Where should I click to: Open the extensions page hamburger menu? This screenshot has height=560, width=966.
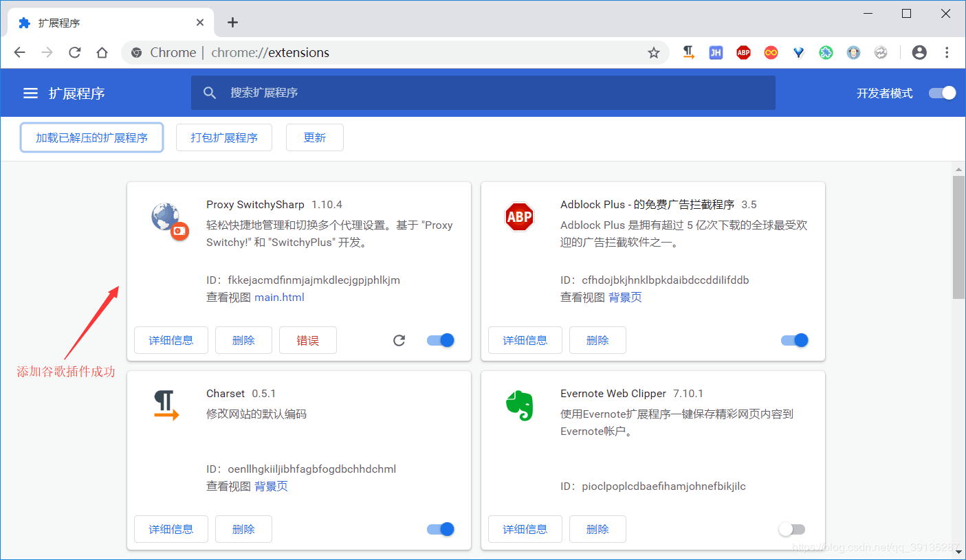(30, 93)
